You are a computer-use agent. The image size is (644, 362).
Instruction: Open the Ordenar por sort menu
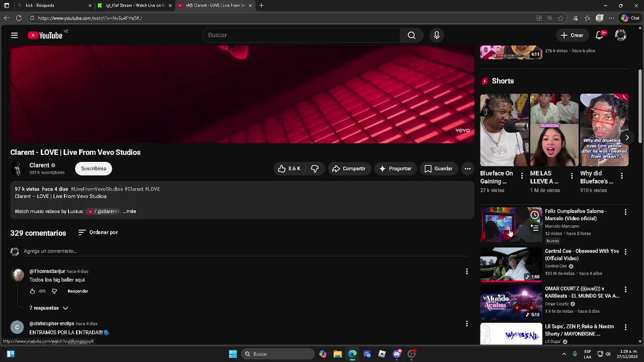click(x=98, y=233)
